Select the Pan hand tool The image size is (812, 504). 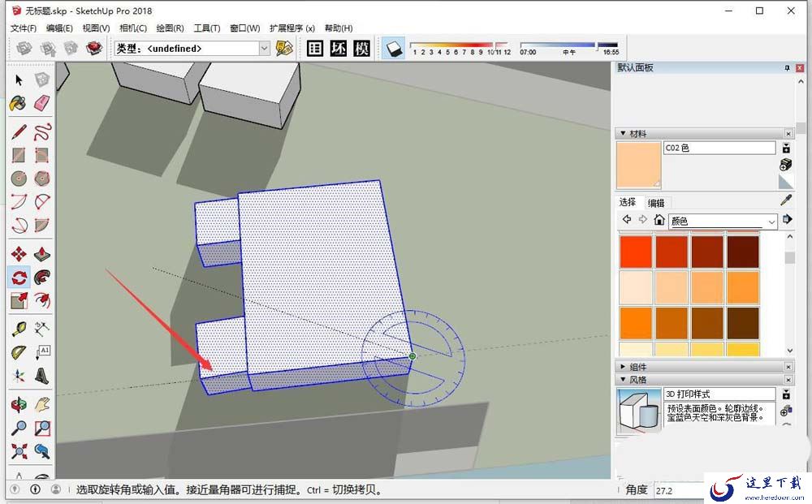pyautogui.click(x=42, y=405)
